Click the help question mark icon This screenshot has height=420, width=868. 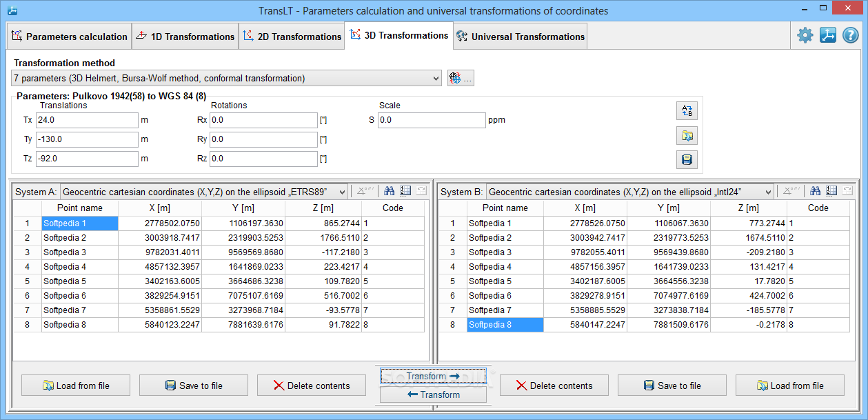[x=851, y=35]
